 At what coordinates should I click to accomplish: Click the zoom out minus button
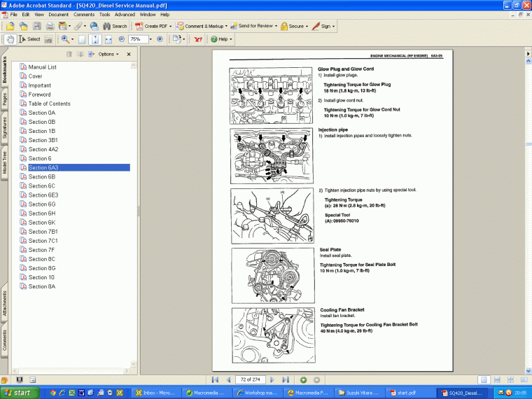coord(121,39)
